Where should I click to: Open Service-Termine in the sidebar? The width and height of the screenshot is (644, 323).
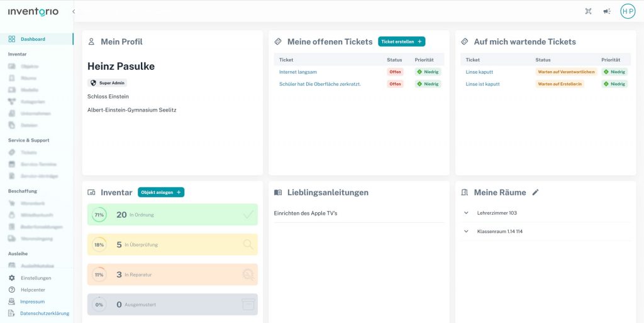point(38,164)
